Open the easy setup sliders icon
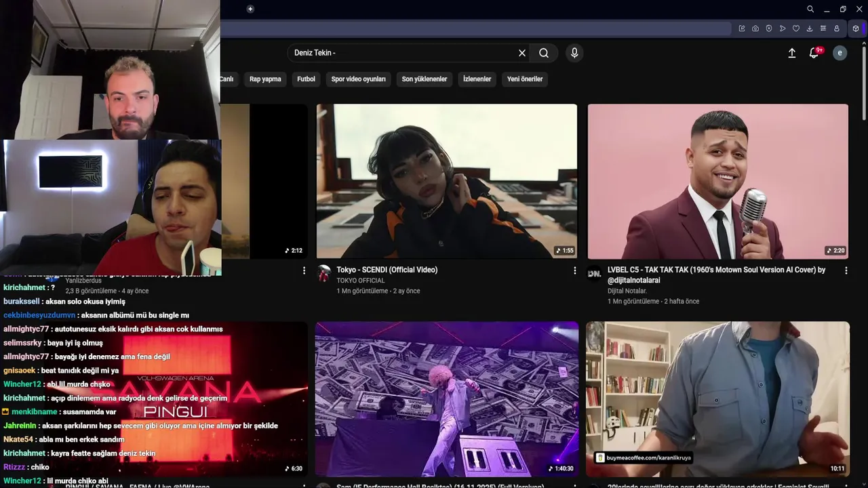 click(823, 28)
